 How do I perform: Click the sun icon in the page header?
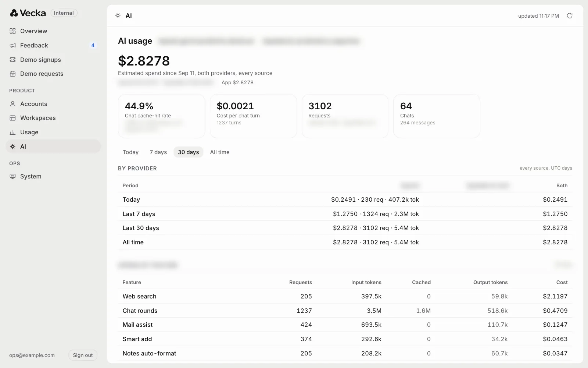118,15
